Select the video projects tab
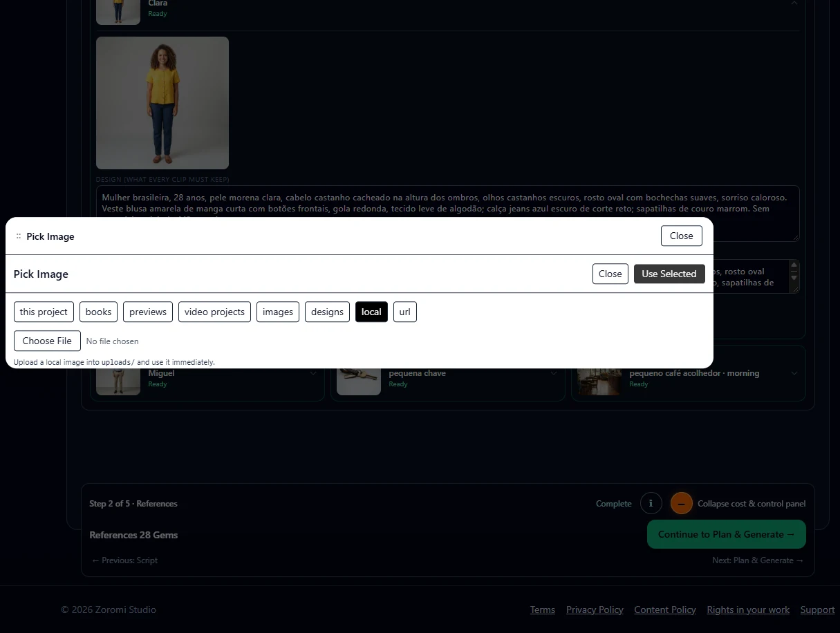 (214, 312)
